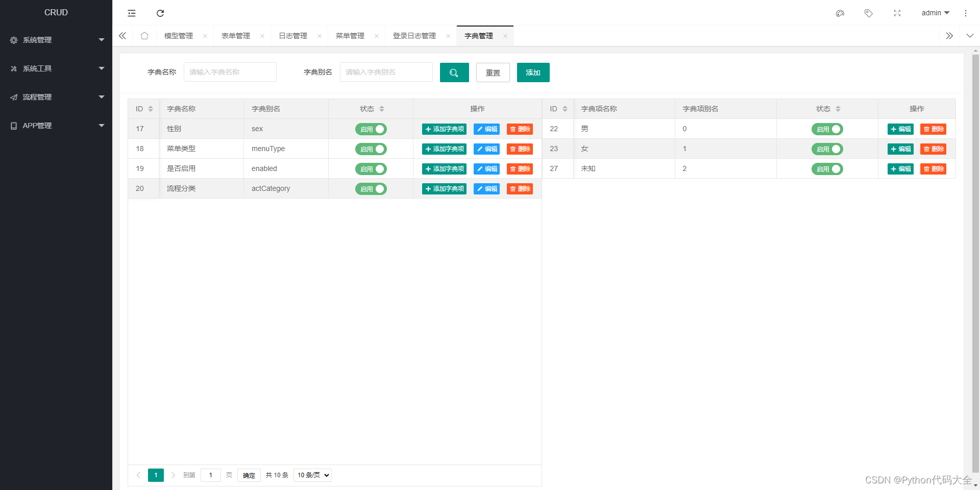Open the theme palette settings
The height and width of the screenshot is (490, 980).
(x=840, y=13)
